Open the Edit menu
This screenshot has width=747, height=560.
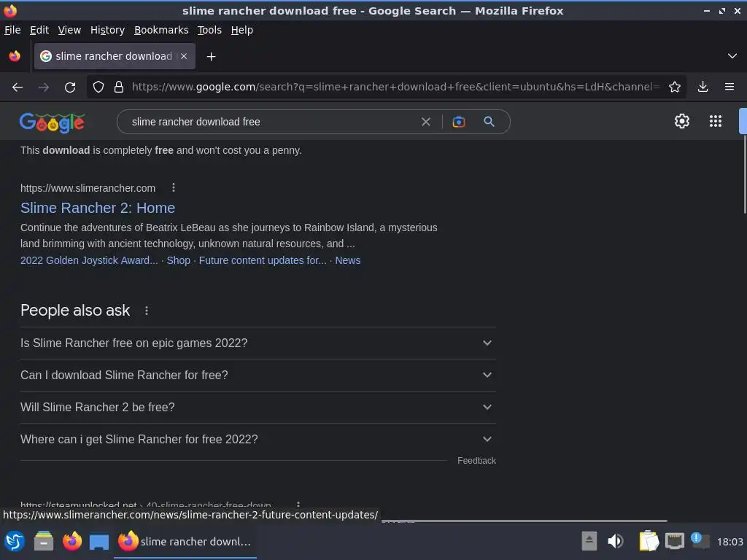tap(39, 30)
